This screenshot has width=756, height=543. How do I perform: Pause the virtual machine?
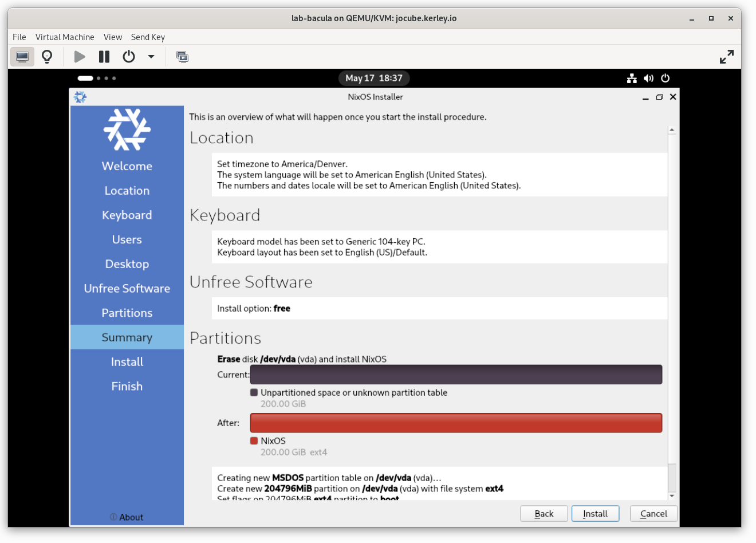pyautogui.click(x=104, y=57)
